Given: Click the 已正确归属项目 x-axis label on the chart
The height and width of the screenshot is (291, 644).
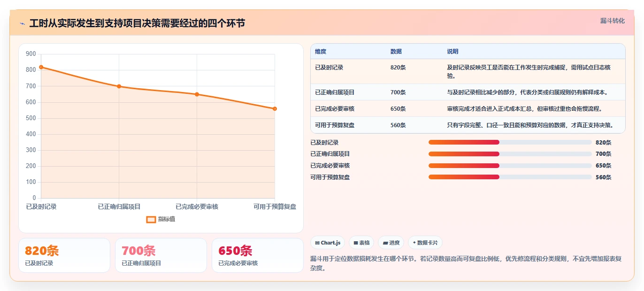Looking at the screenshot, I should 119,207.
